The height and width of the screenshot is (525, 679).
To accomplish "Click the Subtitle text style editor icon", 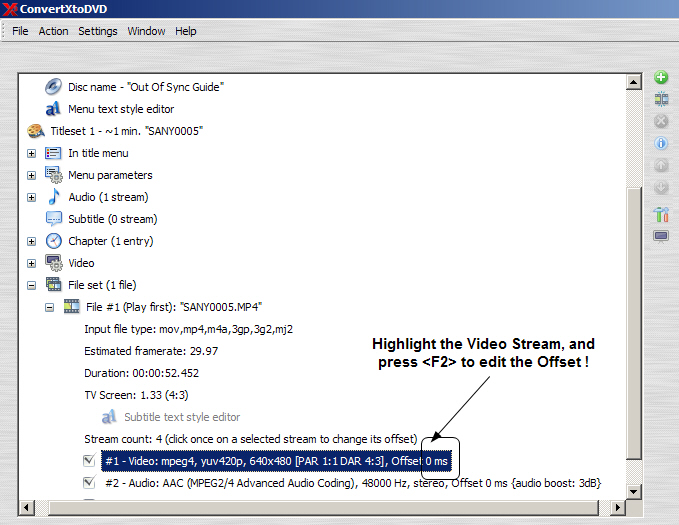I will click(x=109, y=417).
